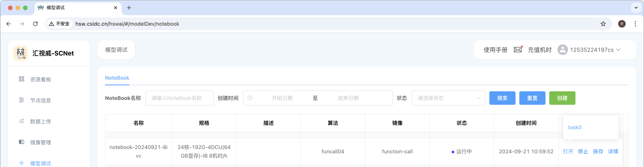The image size is (644, 167).
Task: Open 节点信息 from the sidebar
Action: click(41, 100)
